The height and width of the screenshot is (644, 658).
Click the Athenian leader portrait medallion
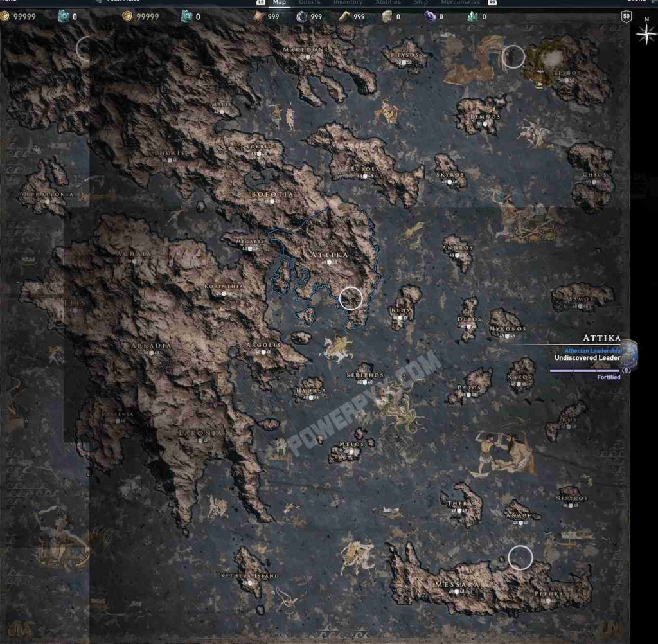pyautogui.click(x=629, y=353)
